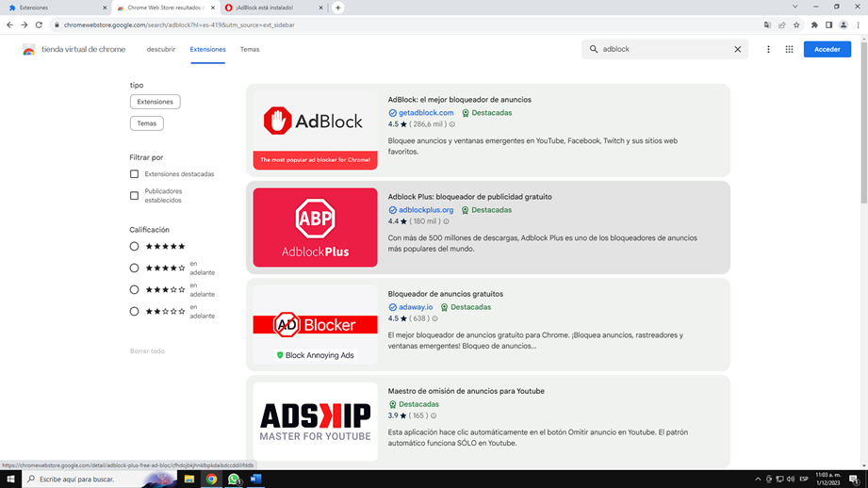Click Borrar todo to clear filters
The height and width of the screenshot is (488, 868).
click(x=147, y=351)
